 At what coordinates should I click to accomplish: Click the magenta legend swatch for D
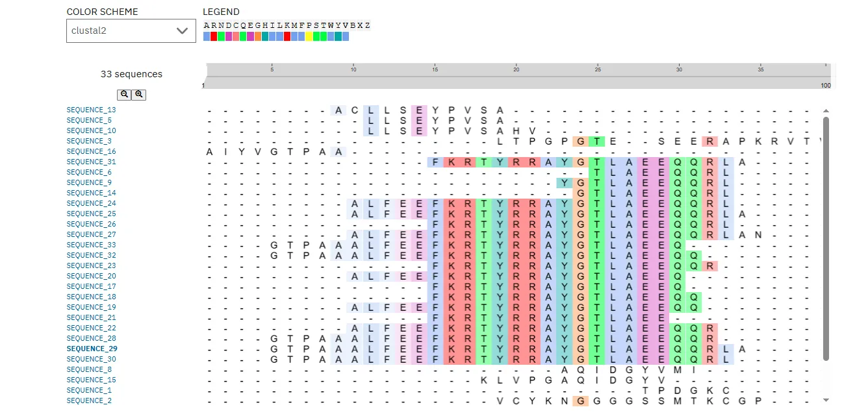[x=229, y=37]
